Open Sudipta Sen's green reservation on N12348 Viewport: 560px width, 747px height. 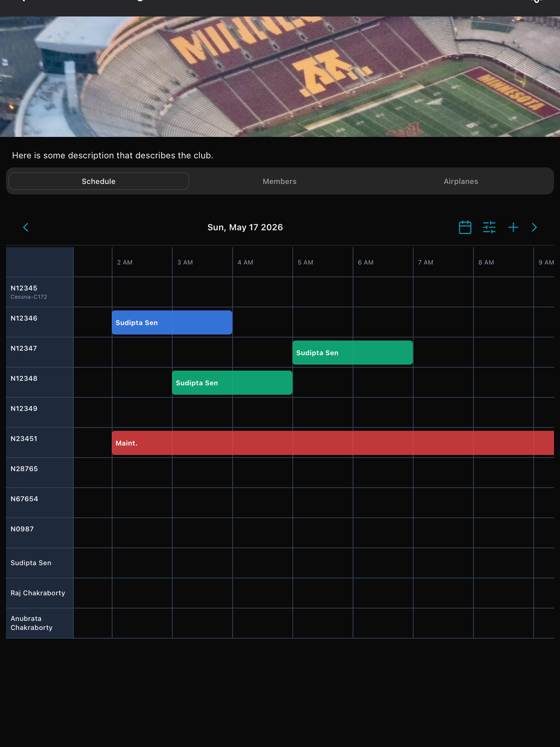pyautogui.click(x=232, y=383)
